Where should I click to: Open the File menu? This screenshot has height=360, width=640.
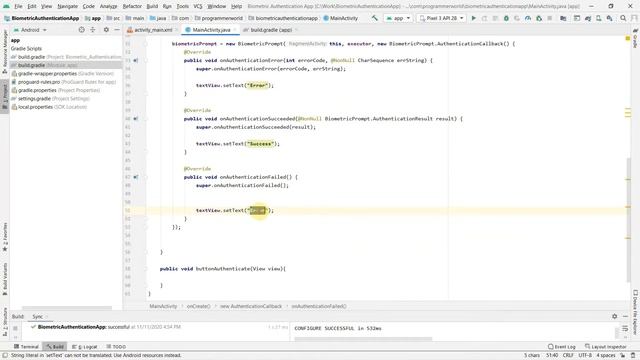click(18, 6)
